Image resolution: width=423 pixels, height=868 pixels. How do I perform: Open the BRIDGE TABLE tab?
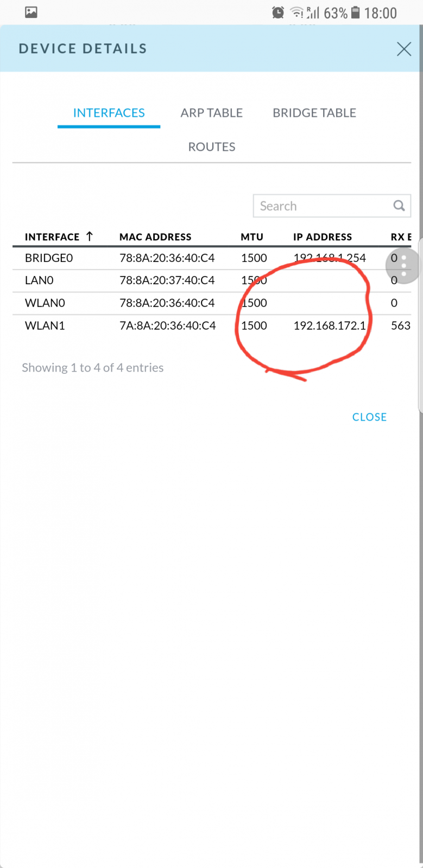point(314,113)
